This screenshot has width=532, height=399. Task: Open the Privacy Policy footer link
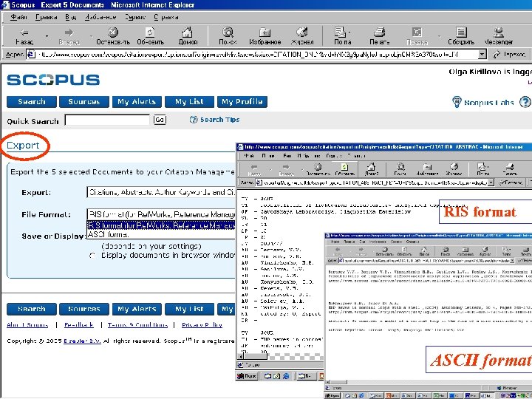[202, 325]
